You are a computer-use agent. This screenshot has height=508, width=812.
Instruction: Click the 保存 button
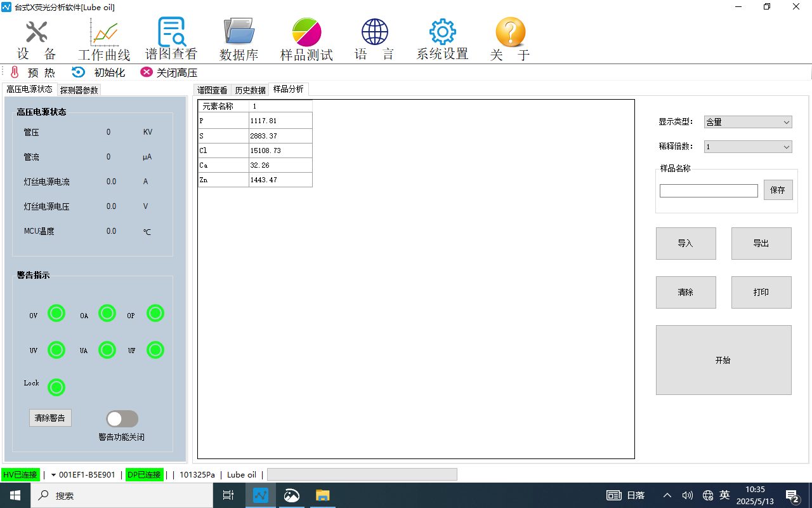pos(778,190)
